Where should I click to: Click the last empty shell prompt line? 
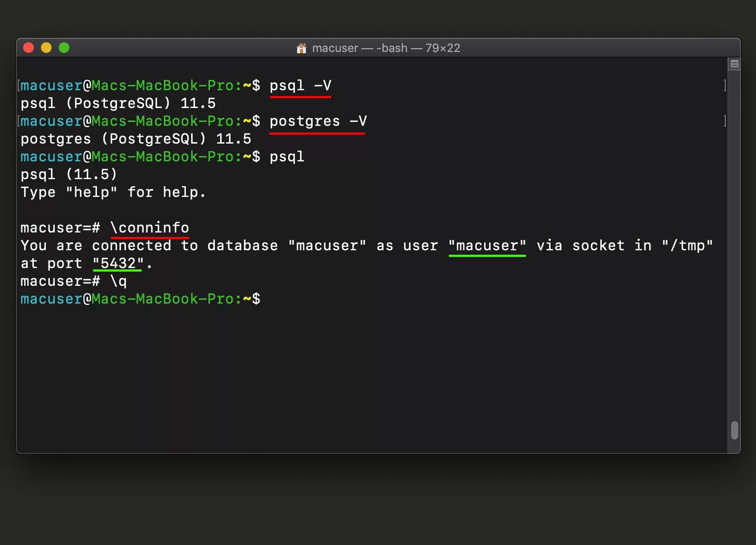[141, 299]
